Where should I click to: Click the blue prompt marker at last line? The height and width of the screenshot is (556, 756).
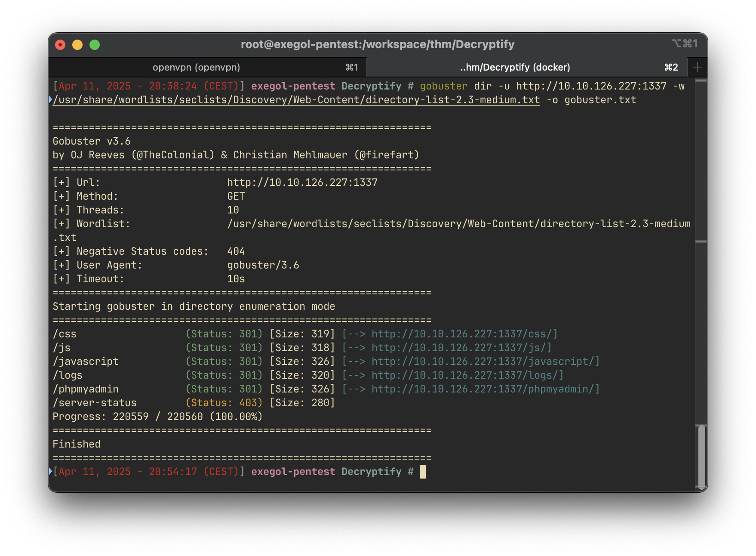(51, 472)
